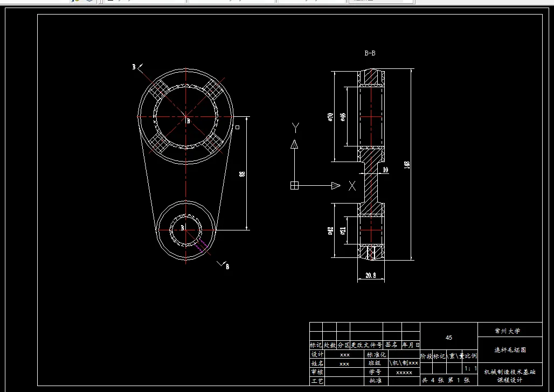The height and width of the screenshot is (392, 554).
Task: Click the xxx value in 设计 row
Action: click(344, 355)
